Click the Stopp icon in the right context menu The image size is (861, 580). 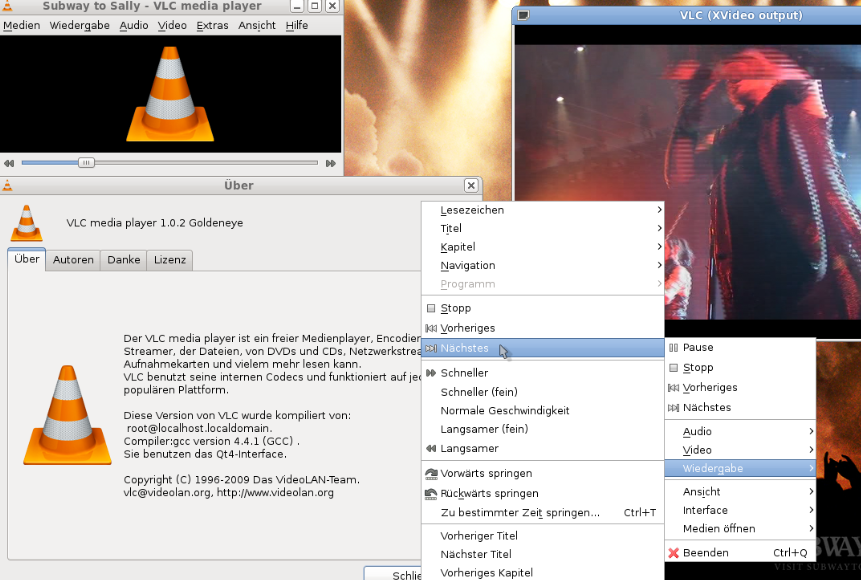point(674,367)
